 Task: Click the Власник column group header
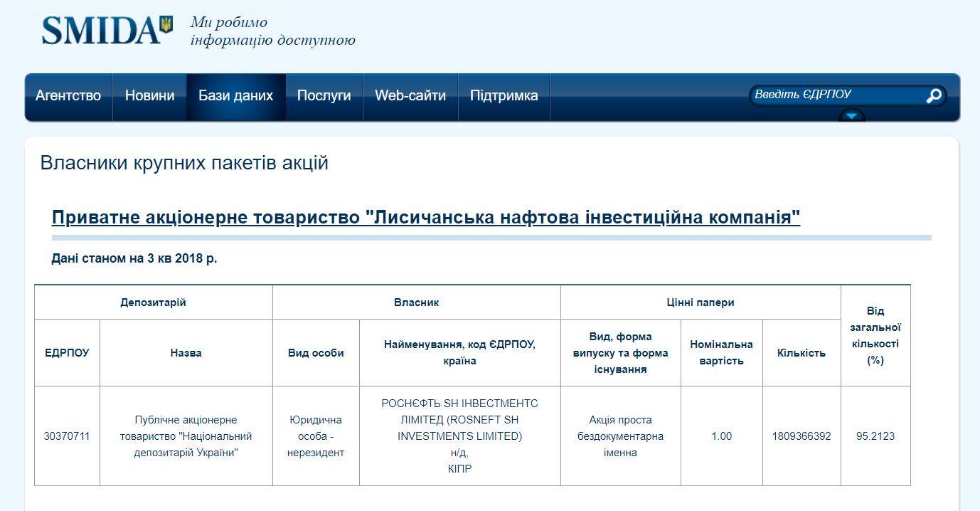[417, 302]
